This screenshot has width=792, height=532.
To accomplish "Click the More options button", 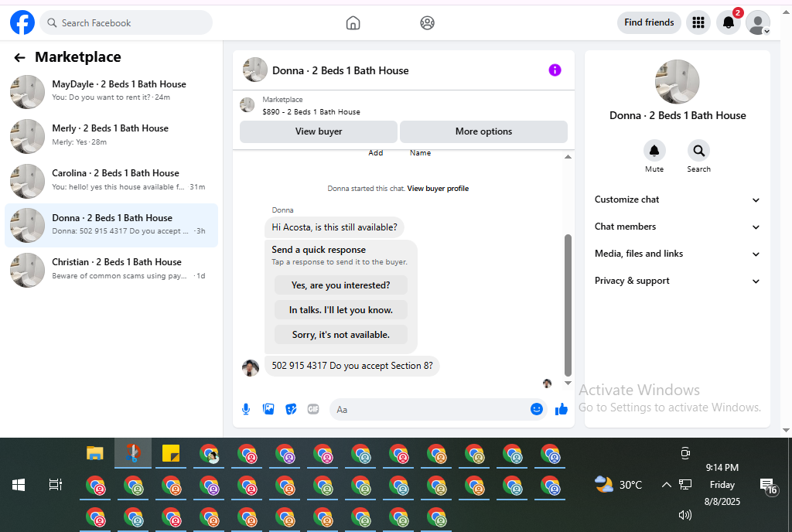I will pyautogui.click(x=483, y=131).
